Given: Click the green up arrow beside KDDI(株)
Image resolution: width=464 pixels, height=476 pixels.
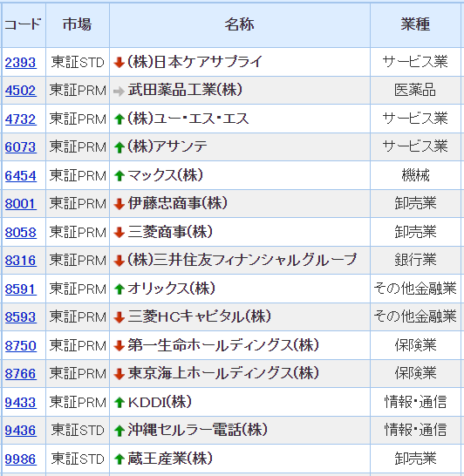Looking at the screenshot, I should 119,403.
